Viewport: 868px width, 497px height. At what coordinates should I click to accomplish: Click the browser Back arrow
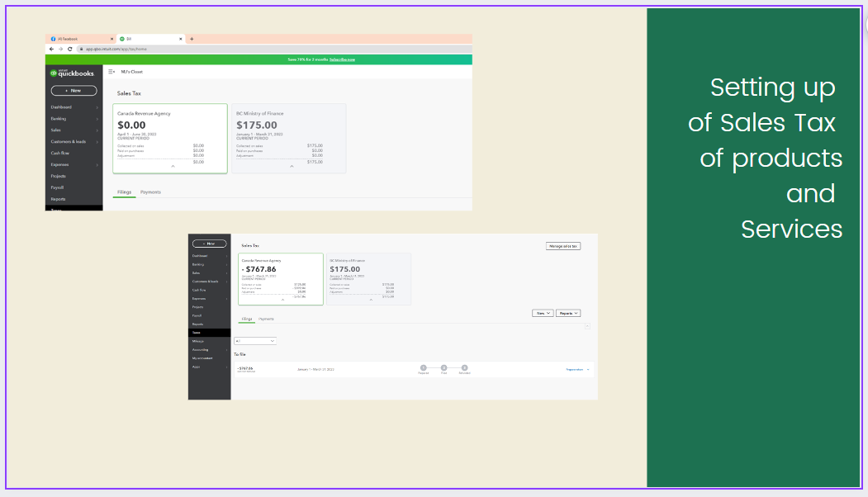click(51, 49)
